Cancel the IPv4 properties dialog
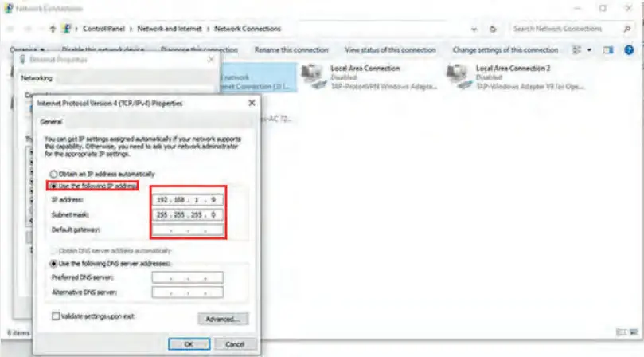The image size is (644, 357). tap(235, 344)
